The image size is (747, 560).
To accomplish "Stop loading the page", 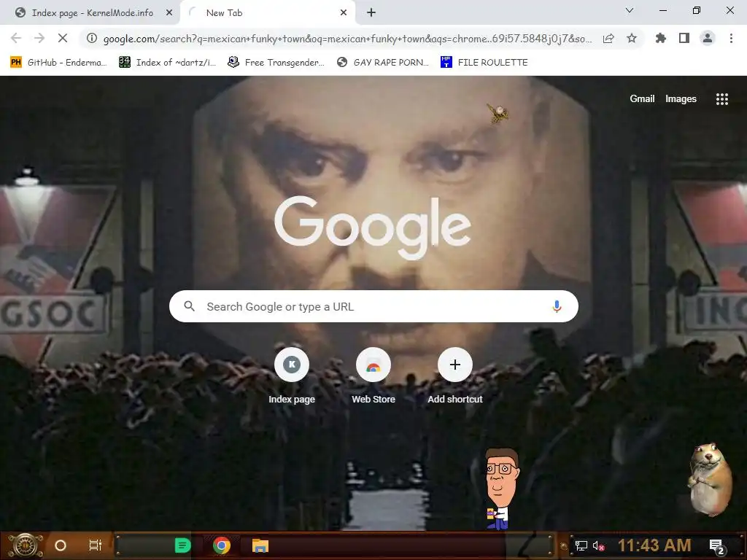I will point(63,38).
